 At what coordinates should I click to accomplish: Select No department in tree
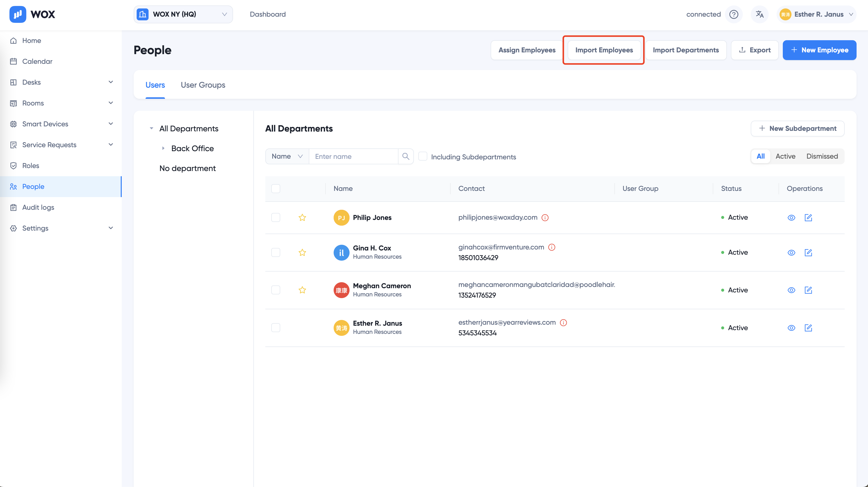click(x=187, y=168)
